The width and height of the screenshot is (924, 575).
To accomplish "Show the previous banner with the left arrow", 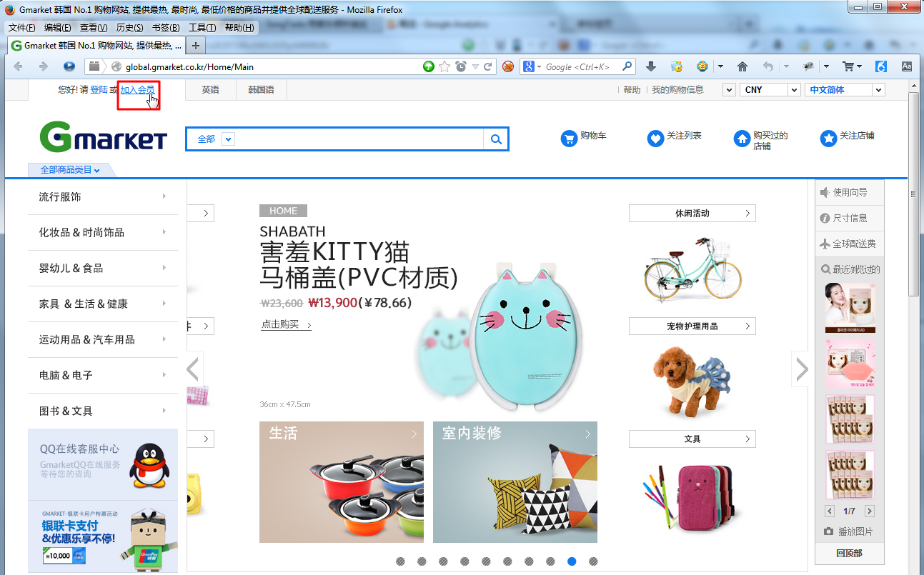I will [193, 369].
